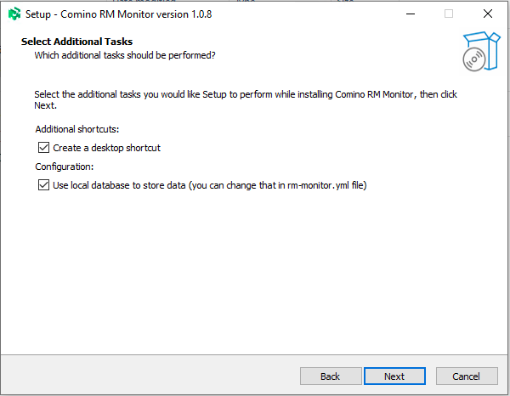Click the blue installer box icon
The height and width of the screenshot is (396, 510).
tap(482, 51)
